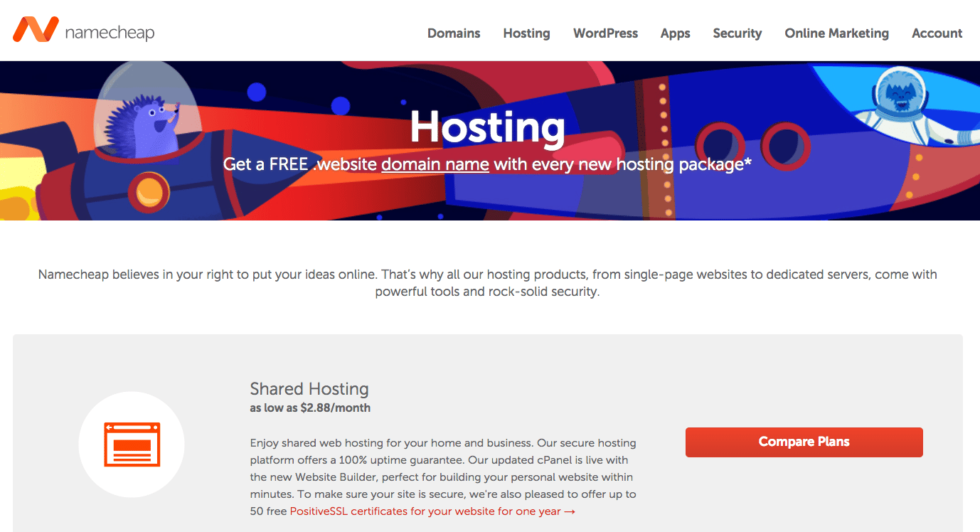Open the WordPress menu

coord(605,33)
